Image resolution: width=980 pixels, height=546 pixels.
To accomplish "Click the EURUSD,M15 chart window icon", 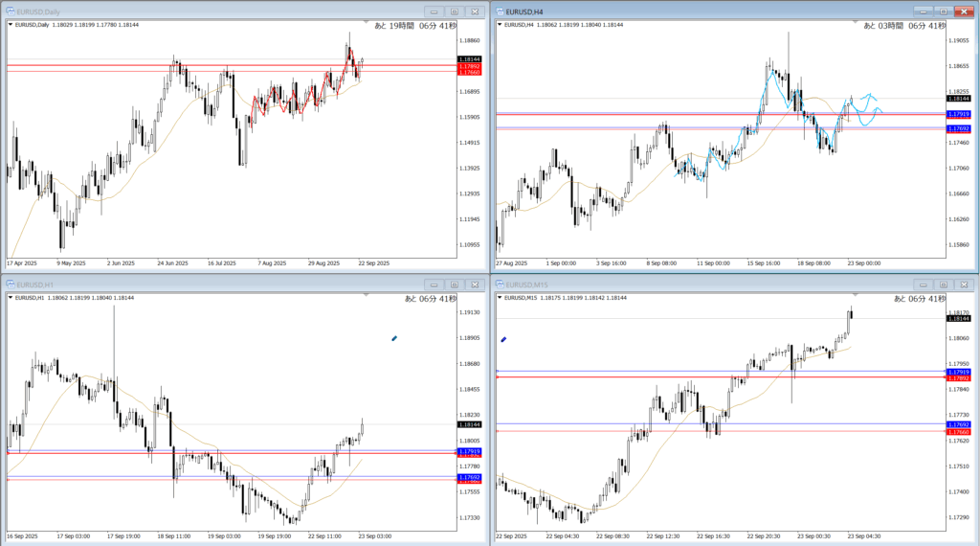I will (x=501, y=284).
